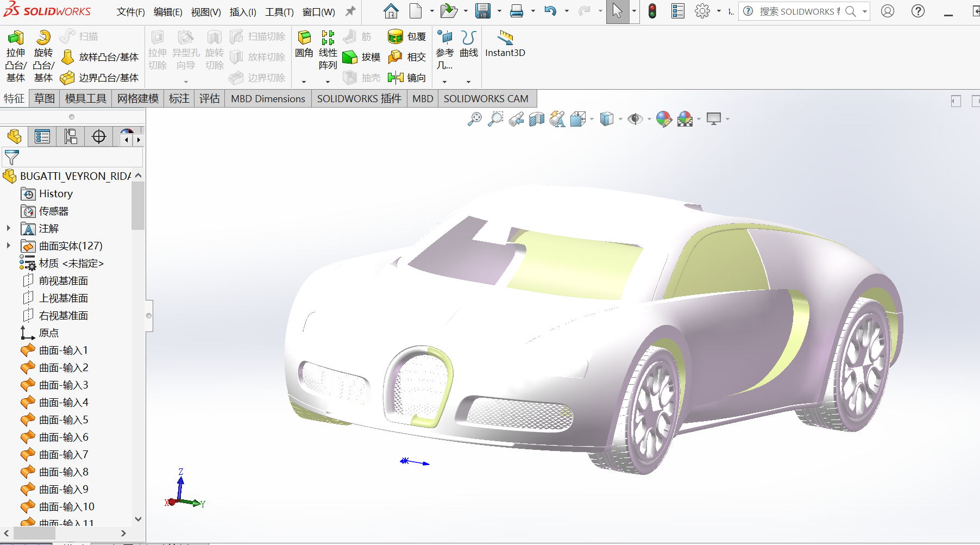
Task: Open the user login icon
Action: click(x=888, y=11)
